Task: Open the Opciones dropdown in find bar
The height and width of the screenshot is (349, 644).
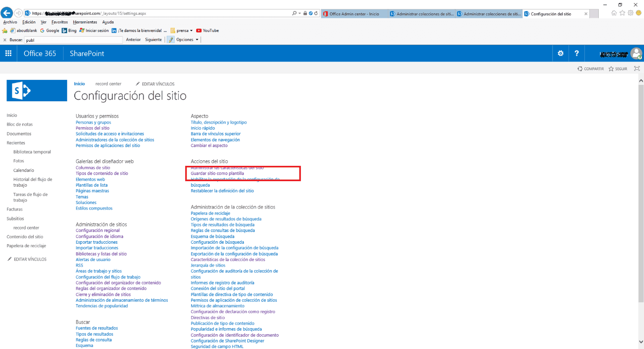Action: [x=188, y=40]
